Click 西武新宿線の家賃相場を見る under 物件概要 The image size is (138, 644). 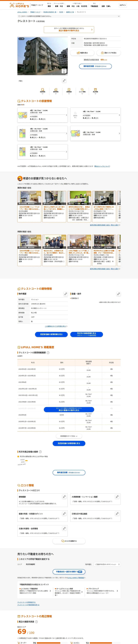[51, 334]
